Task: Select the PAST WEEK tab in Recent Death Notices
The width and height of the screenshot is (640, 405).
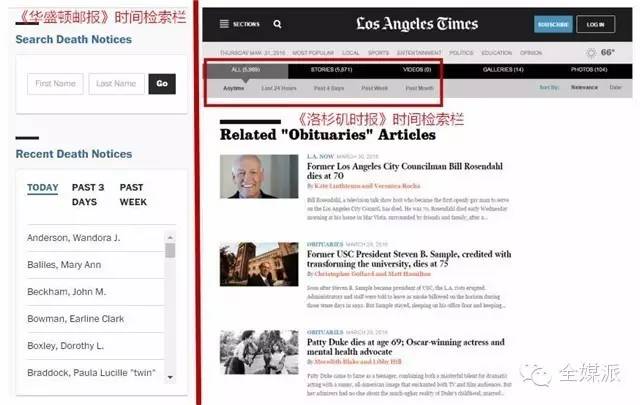Action: tap(133, 195)
